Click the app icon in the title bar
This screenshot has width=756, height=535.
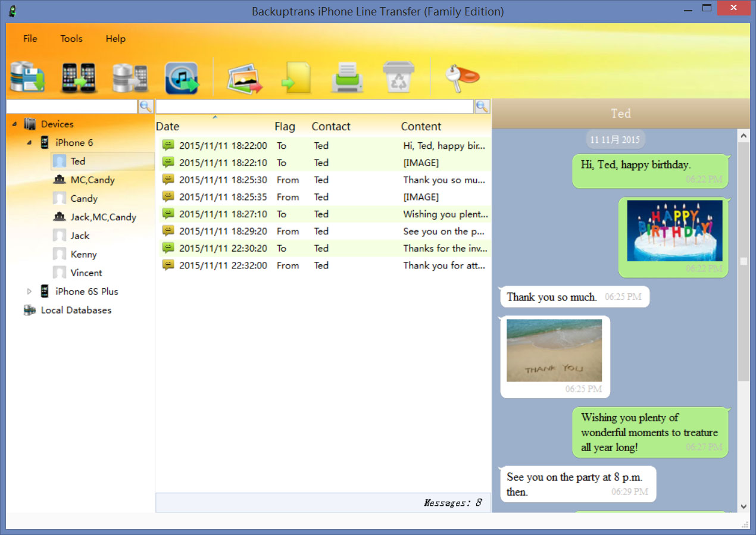(12, 11)
